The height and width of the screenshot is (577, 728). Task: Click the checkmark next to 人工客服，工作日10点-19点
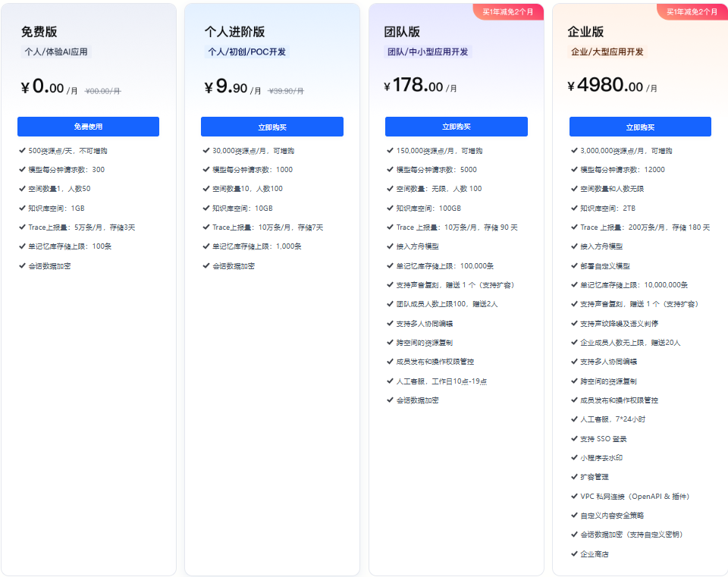click(x=390, y=381)
